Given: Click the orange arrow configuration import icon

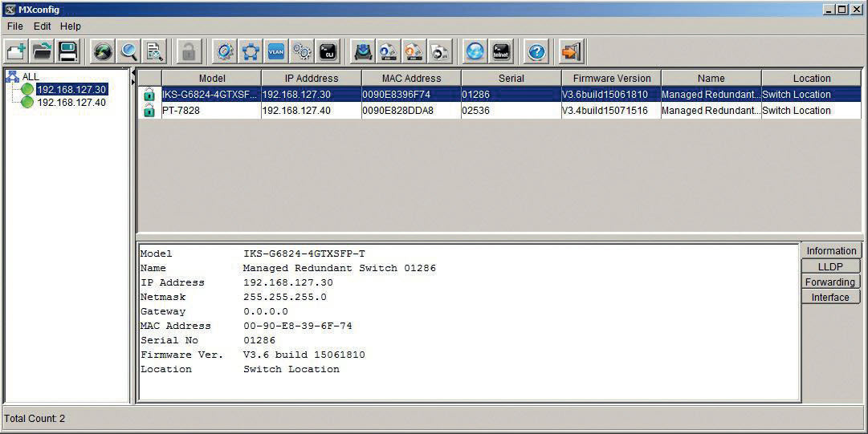Looking at the screenshot, I should (x=414, y=52).
